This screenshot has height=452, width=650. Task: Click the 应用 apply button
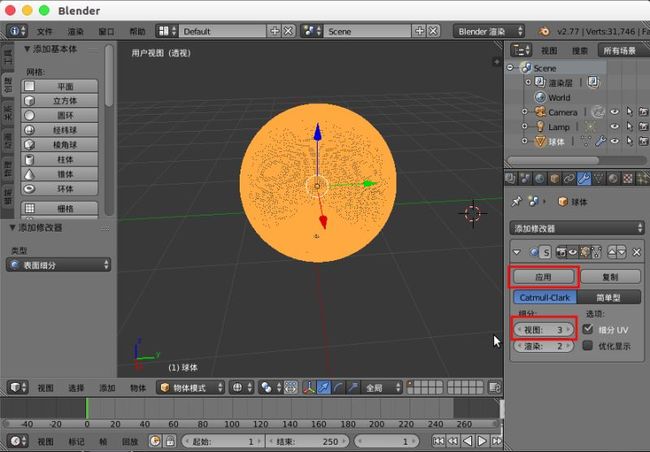pos(543,277)
